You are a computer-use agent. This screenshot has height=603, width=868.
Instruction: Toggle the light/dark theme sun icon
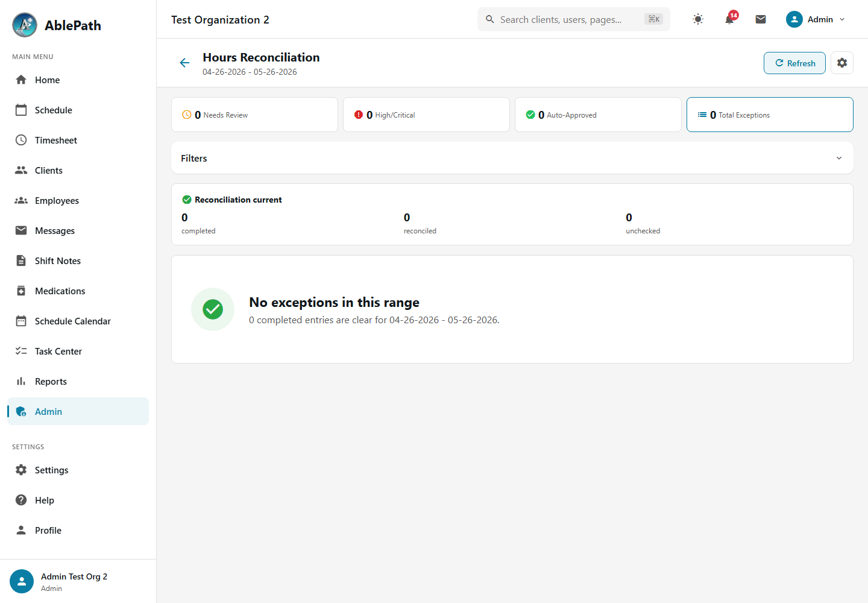pyautogui.click(x=698, y=19)
